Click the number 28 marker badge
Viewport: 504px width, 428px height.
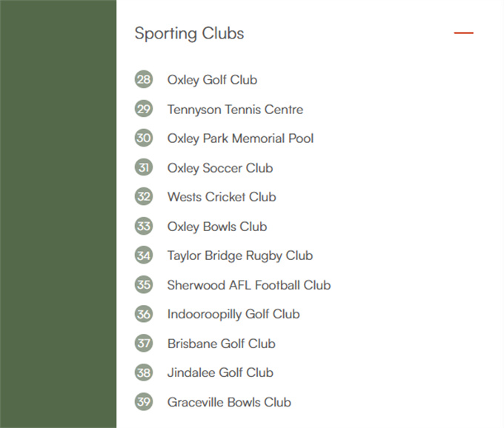point(144,79)
